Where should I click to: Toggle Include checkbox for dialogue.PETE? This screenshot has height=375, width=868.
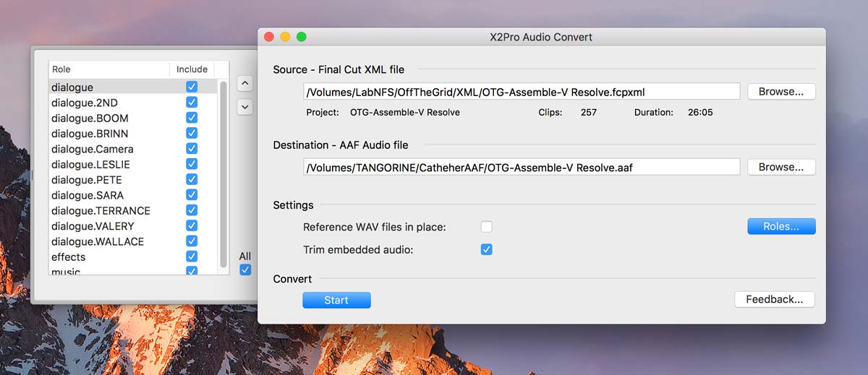(192, 179)
